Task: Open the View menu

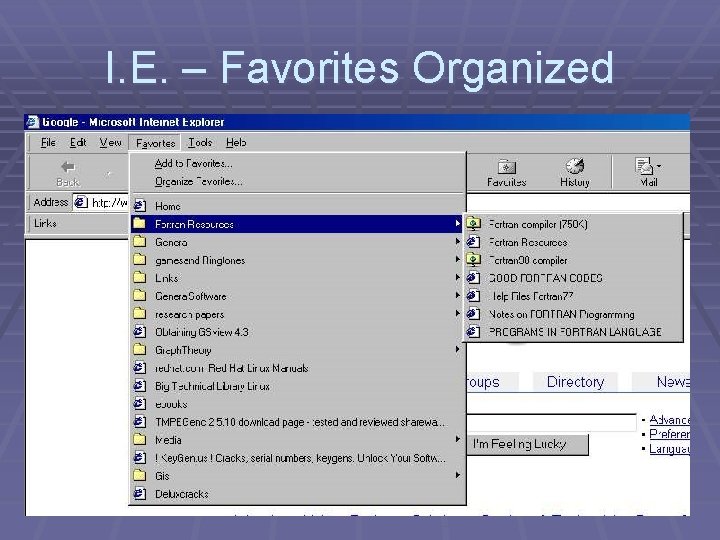Action: (x=110, y=143)
